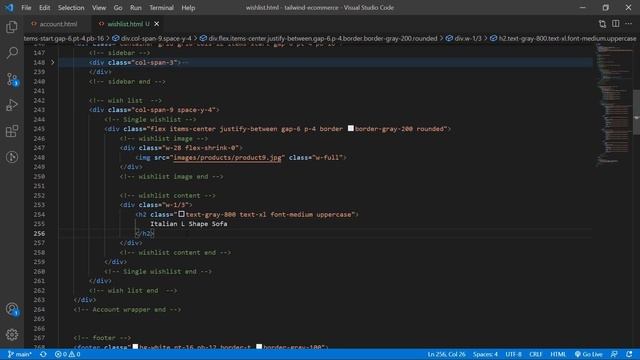
Task: Change file encoding UTF-8
Action: click(x=513, y=354)
